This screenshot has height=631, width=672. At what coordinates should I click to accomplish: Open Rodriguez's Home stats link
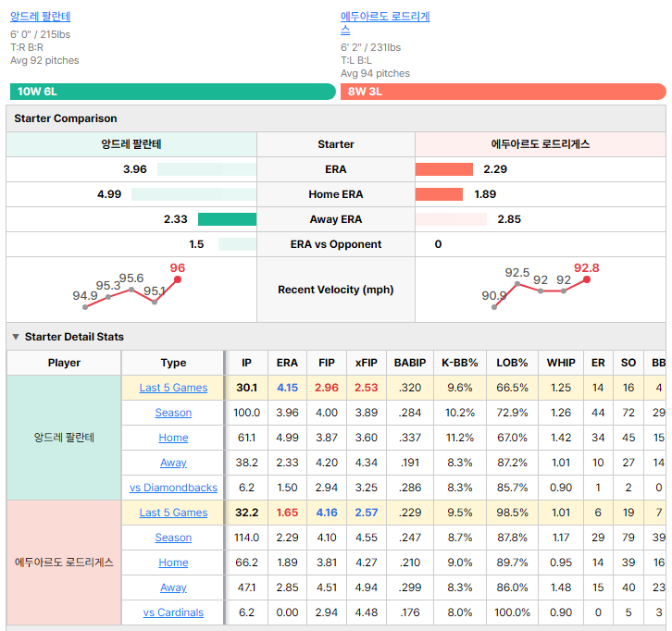(173, 563)
